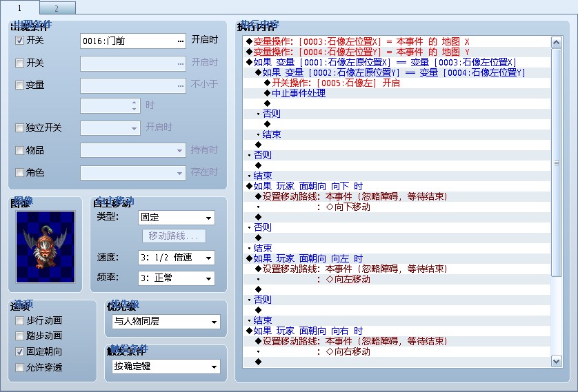Open the 角色 dropdown
This screenshot has height=392, width=578.
[132, 173]
